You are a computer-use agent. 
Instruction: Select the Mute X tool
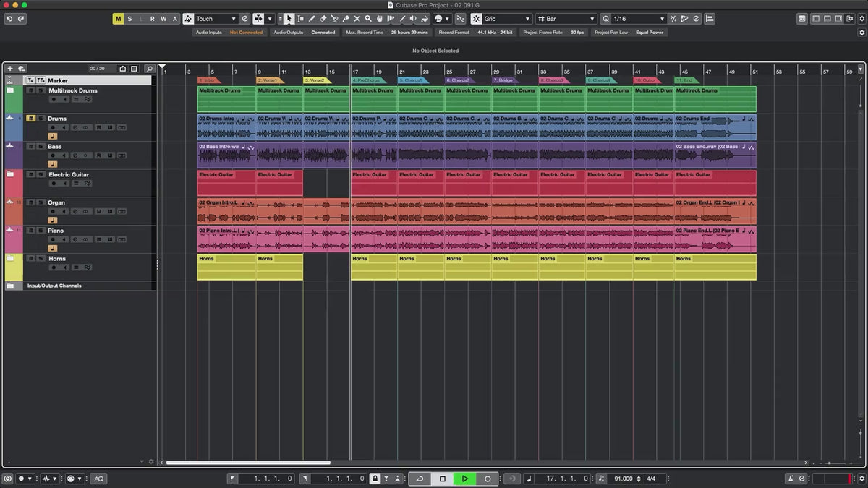click(x=357, y=19)
